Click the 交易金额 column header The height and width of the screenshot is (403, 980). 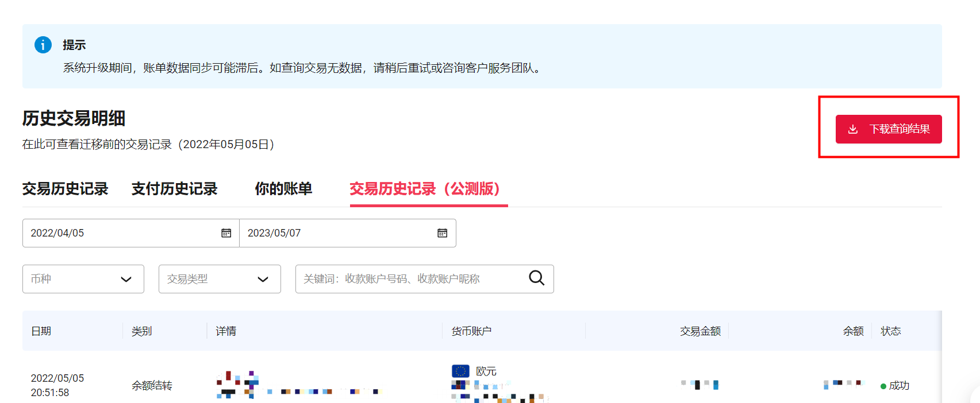[700, 331]
